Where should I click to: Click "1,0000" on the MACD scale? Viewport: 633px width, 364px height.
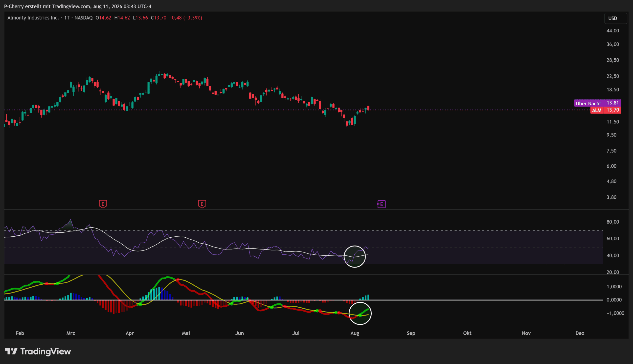click(x=614, y=287)
